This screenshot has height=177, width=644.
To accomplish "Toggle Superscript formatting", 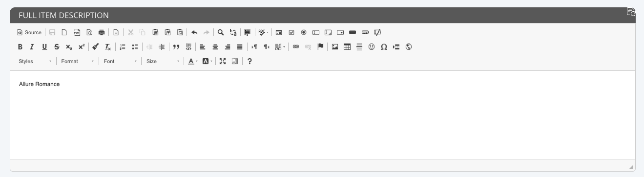I will pos(82,47).
